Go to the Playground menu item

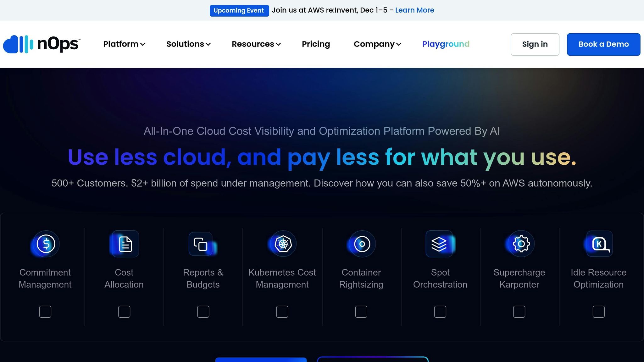point(446,44)
